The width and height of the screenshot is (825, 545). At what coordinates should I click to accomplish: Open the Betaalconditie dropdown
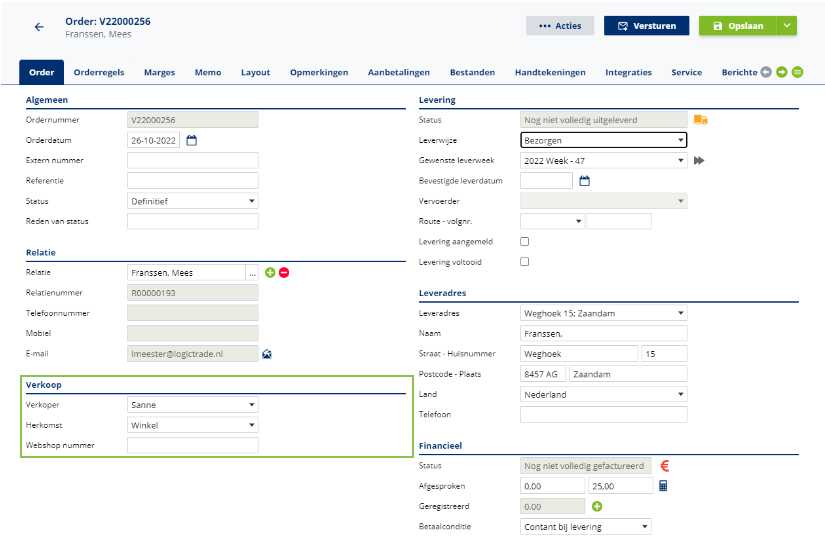coord(586,526)
